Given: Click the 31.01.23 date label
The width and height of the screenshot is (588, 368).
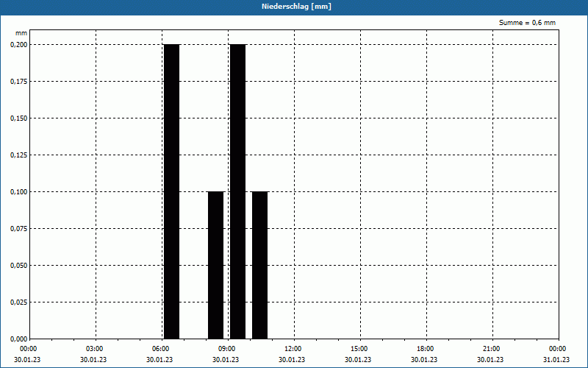Looking at the screenshot, I should click(x=556, y=359).
